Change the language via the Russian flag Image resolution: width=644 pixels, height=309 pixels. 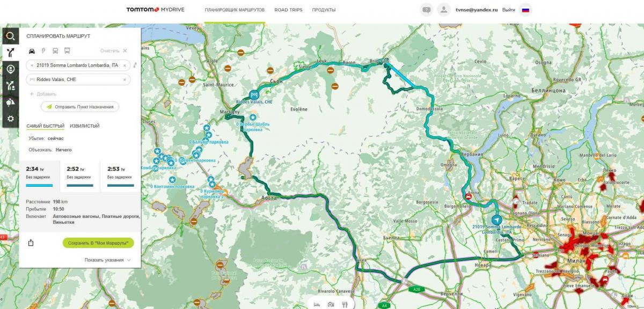tap(525, 10)
